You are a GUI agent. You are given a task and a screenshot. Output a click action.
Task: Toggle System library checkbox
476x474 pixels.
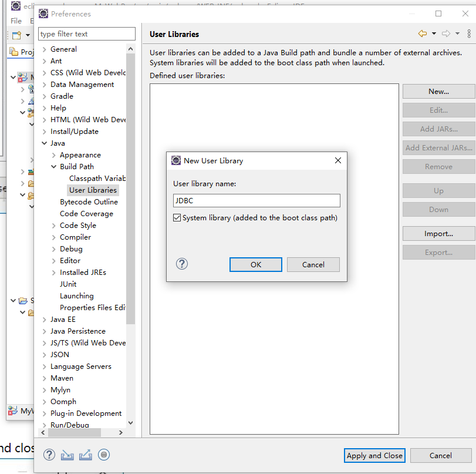point(177,217)
